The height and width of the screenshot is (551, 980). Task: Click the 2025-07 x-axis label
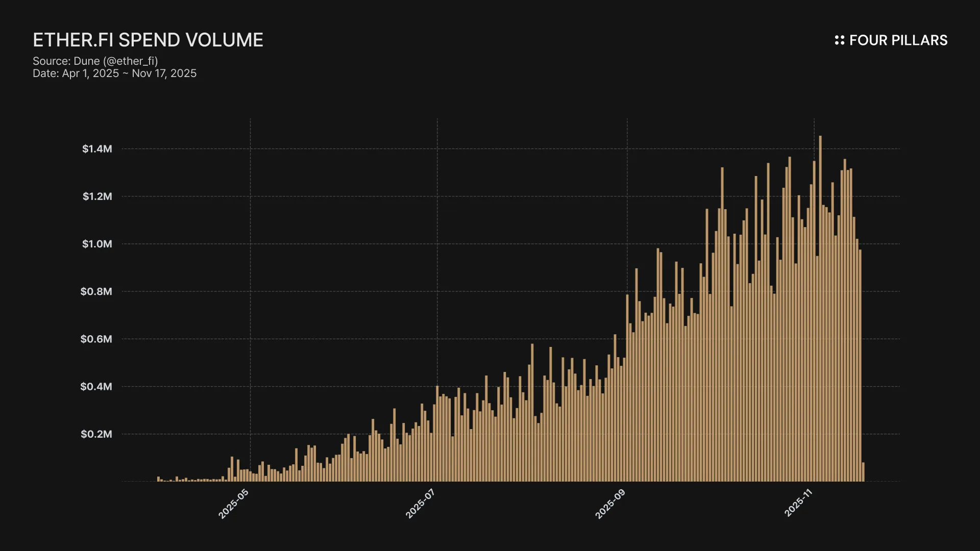(x=420, y=504)
